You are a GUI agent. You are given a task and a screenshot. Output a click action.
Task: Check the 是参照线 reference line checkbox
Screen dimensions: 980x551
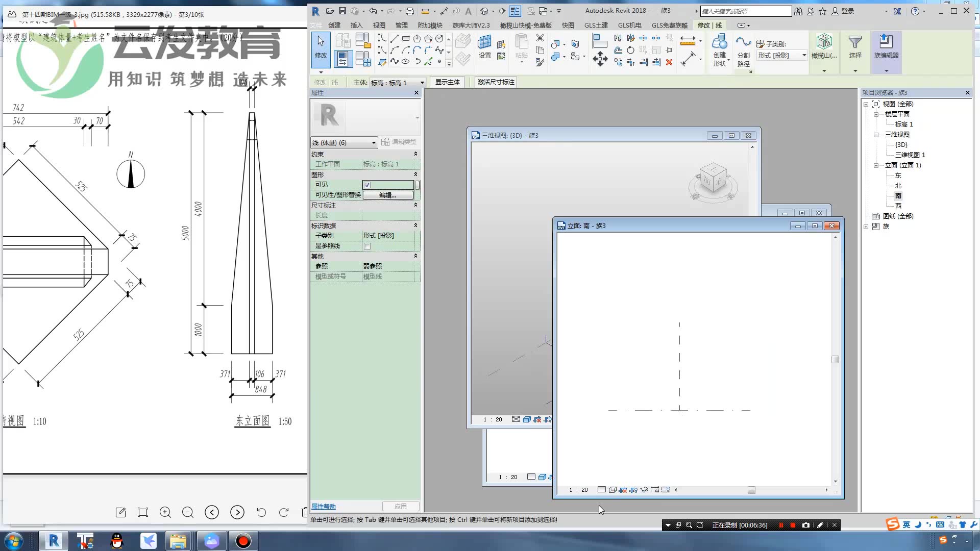tap(367, 246)
